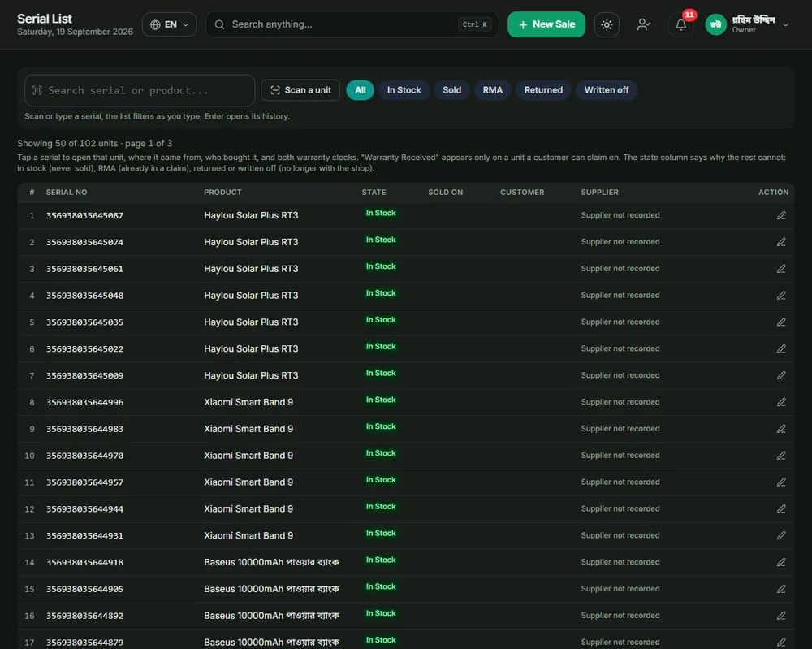Viewport: 812px width, 649px height.
Task: Filter units by In Stock
Action: [x=404, y=90]
